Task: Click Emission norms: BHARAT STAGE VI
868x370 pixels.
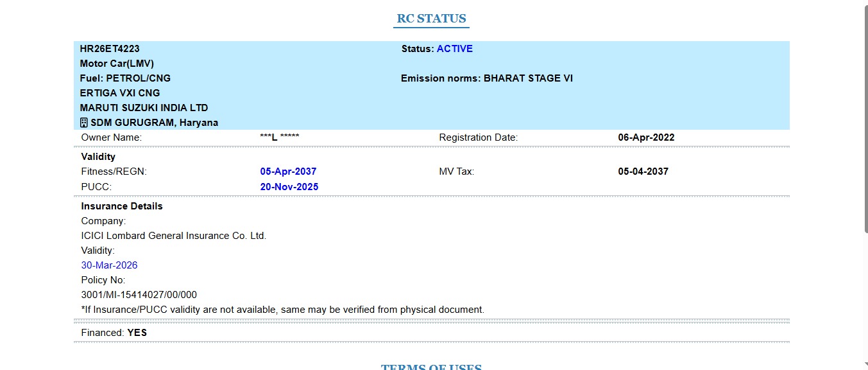Action: [x=487, y=78]
